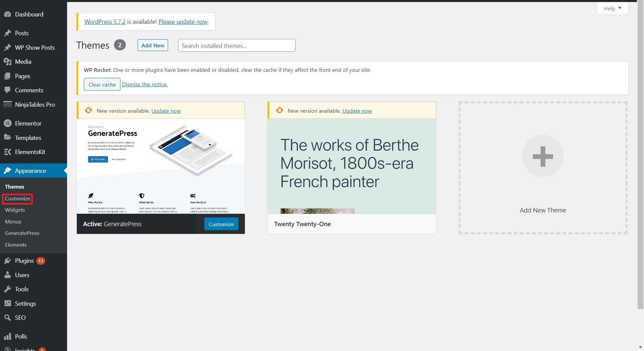This screenshot has height=351, width=644.
Task: Click the Twenty Twenty-One update refresh icon
Action: point(279,110)
